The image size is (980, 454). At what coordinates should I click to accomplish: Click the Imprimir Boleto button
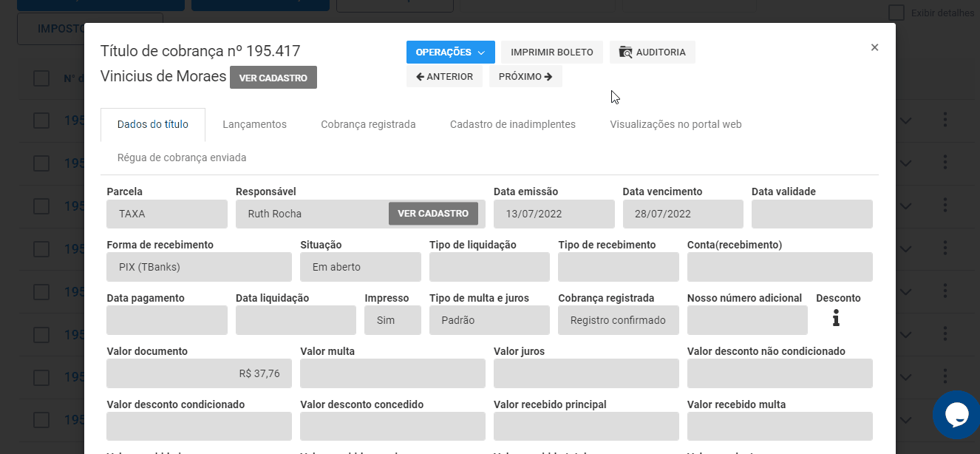pos(552,52)
